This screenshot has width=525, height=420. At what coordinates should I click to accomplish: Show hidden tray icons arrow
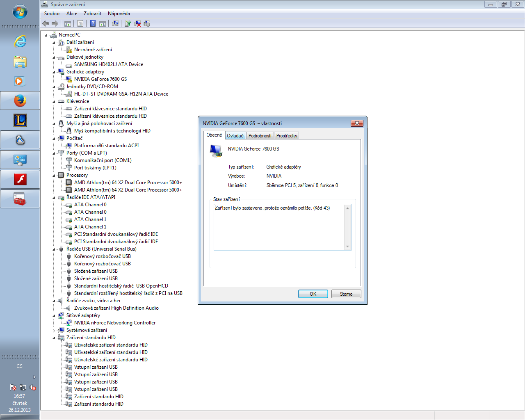(x=34, y=377)
